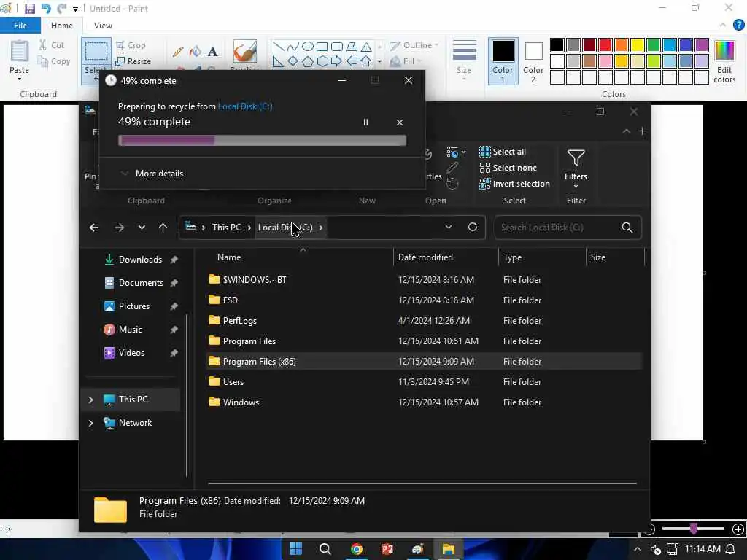Go up one folder level in Explorer
Screen dimensions: 747x560
pos(163,227)
